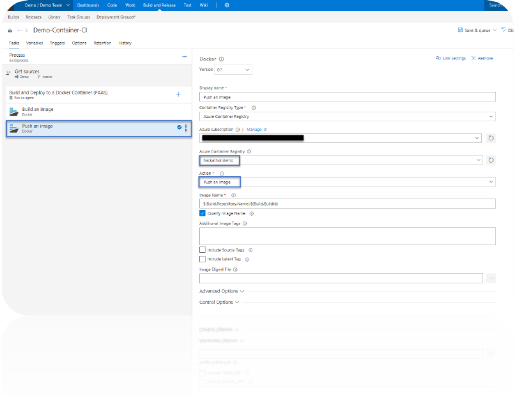515x420 pixels.
Task: Show Additional Image Tags info tooltip
Action: click(x=245, y=223)
